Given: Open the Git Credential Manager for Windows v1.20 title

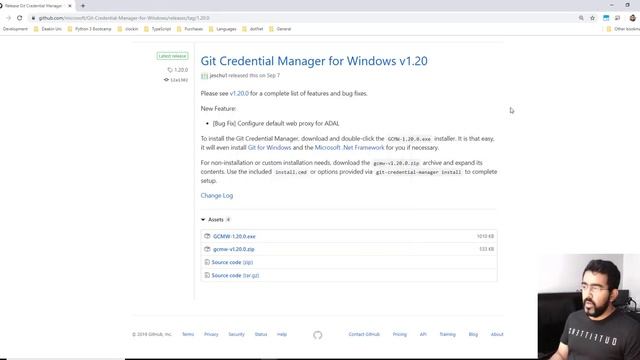Looking at the screenshot, I should 314,61.
